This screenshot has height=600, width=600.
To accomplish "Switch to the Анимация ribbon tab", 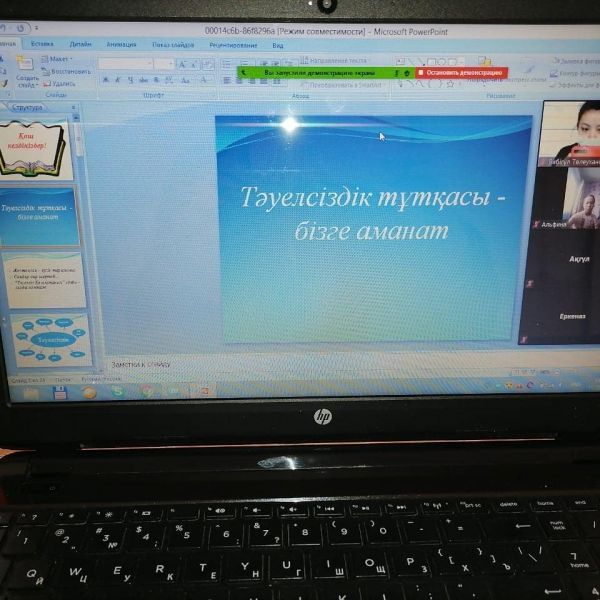I will tap(121, 44).
